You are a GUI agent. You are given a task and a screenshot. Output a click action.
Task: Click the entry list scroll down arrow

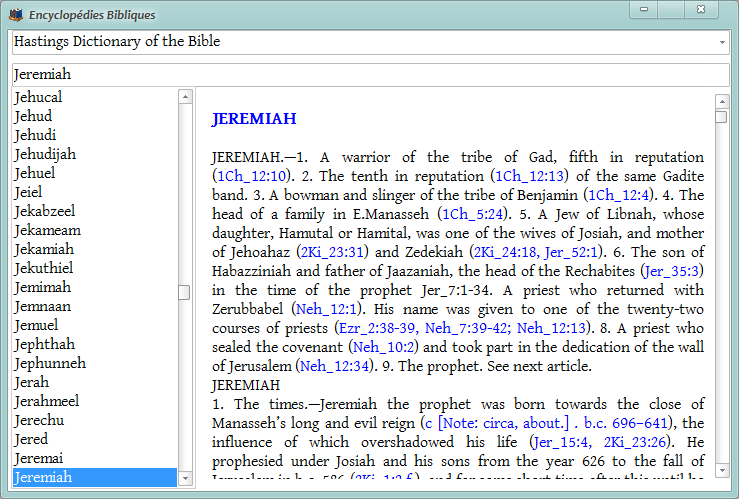pyautogui.click(x=185, y=479)
